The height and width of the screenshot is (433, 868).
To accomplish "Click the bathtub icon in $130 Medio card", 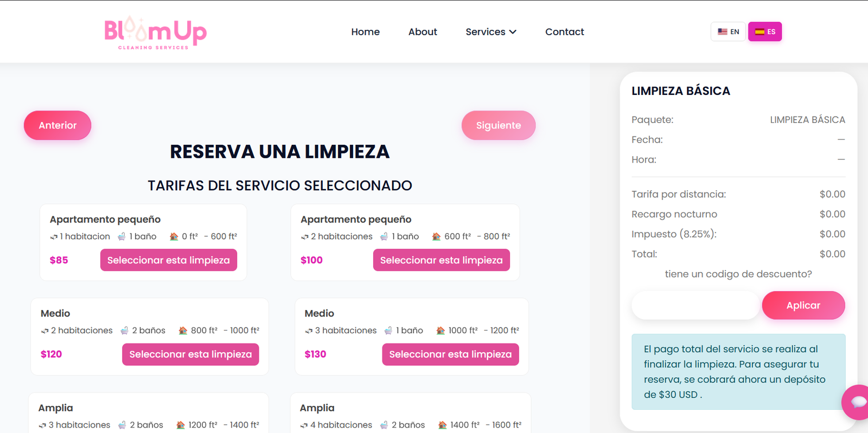I will [x=388, y=330].
